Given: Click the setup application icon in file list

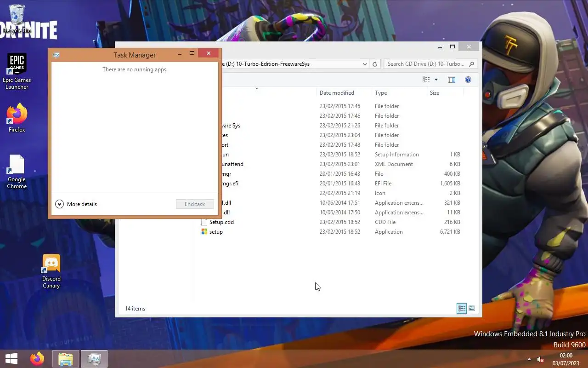Looking at the screenshot, I should pyautogui.click(x=204, y=232).
